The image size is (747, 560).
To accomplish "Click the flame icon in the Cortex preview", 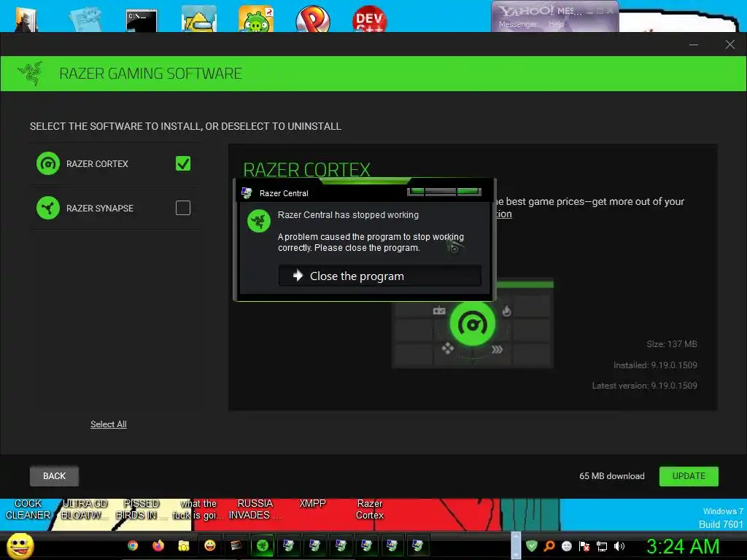I will pyautogui.click(x=506, y=311).
